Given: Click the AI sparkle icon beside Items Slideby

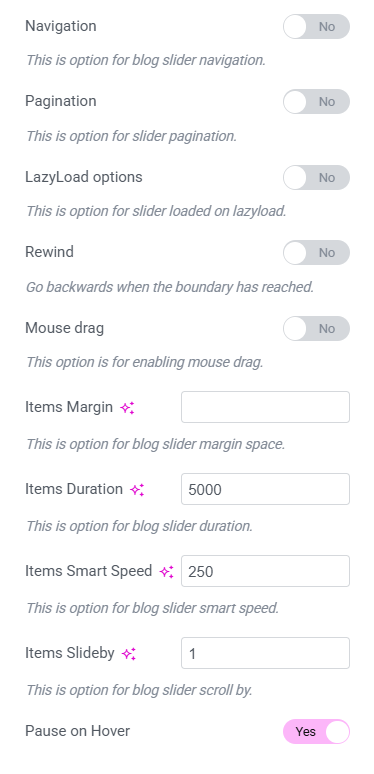Looking at the screenshot, I should pos(129,654).
